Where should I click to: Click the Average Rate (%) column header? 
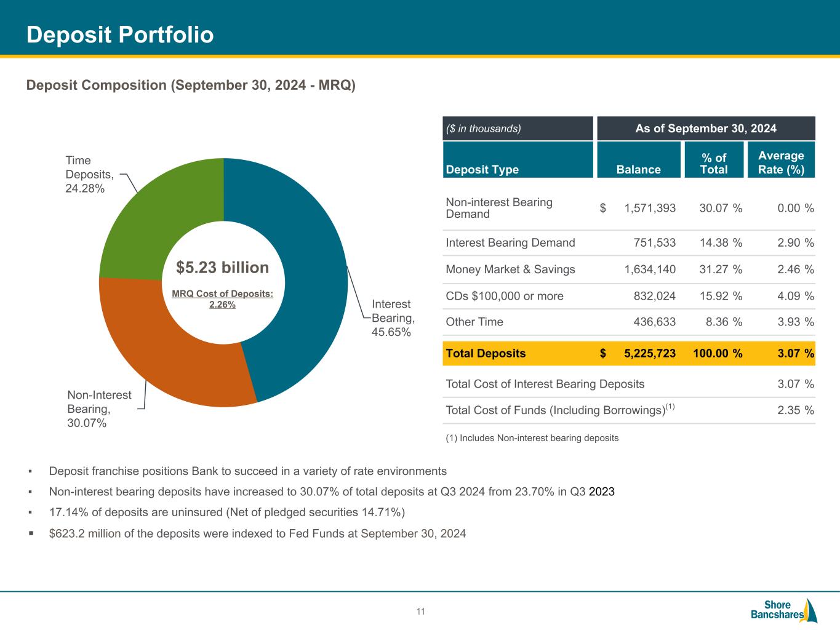click(x=781, y=163)
